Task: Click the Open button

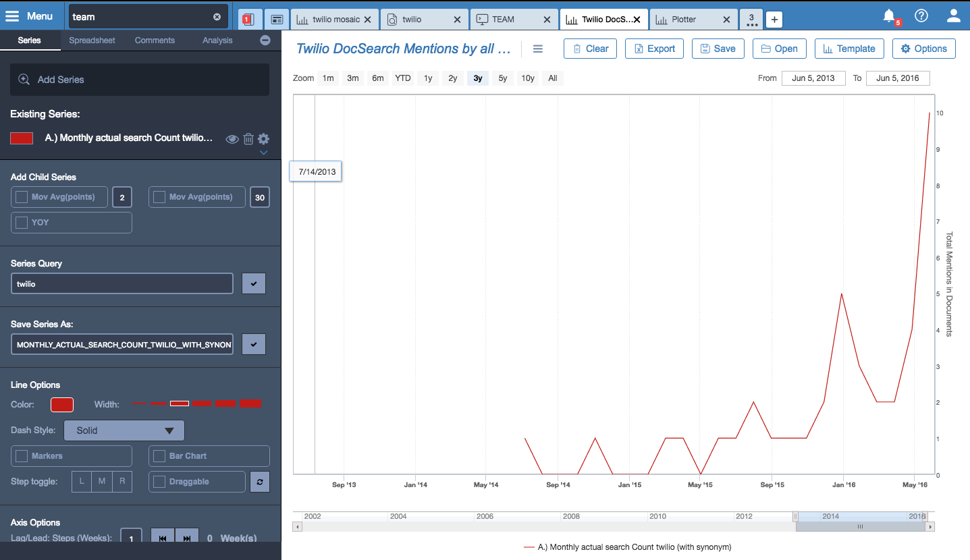Action: coord(780,49)
